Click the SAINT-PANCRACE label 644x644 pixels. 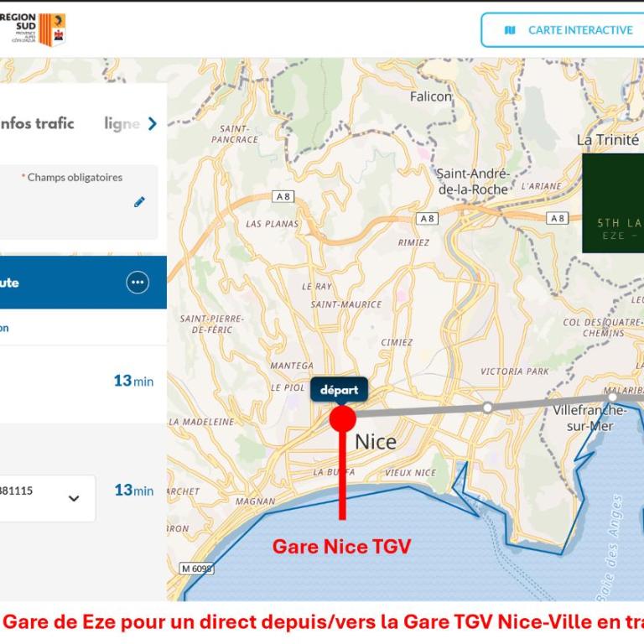pos(235,134)
